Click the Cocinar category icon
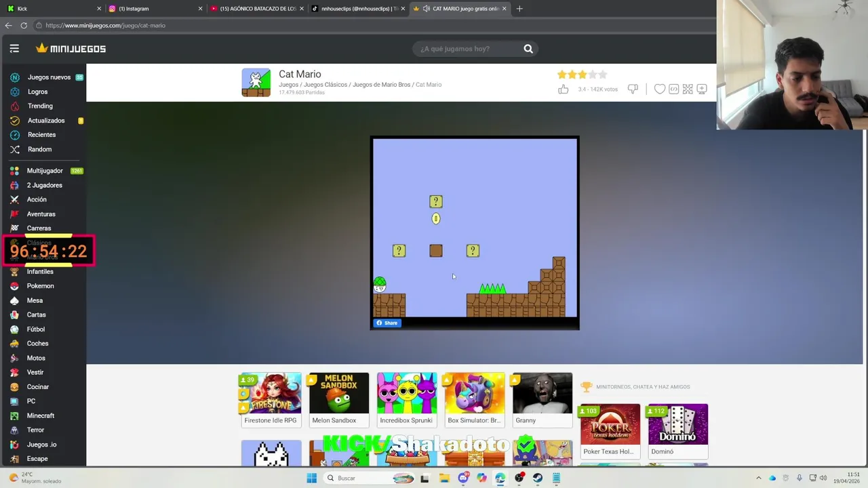Viewport: 868px width, 488px height. (14, 387)
